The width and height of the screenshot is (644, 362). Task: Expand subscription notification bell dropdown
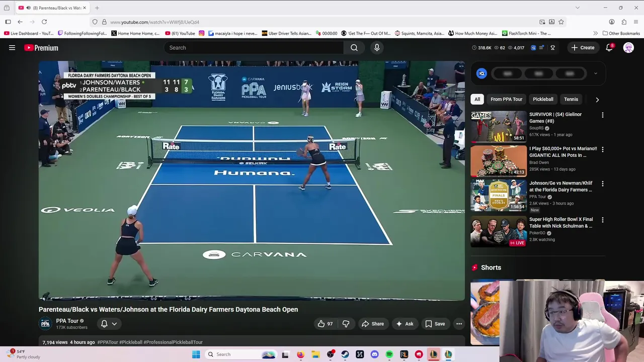click(109, 324)
